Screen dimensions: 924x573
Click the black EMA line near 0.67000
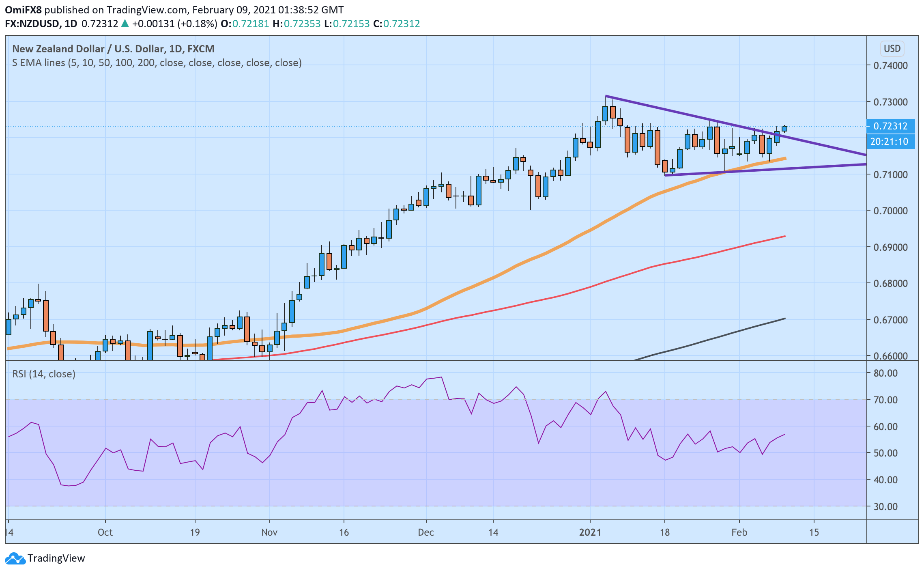pos(771,322)
